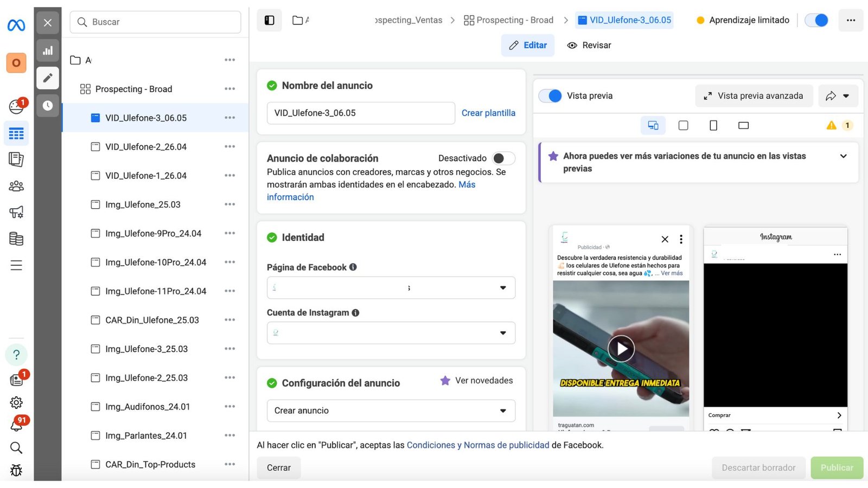Open options for CAR_Din_Top-Products row
This screenshot has width=868, height=488.
click(x=230, y=464)
